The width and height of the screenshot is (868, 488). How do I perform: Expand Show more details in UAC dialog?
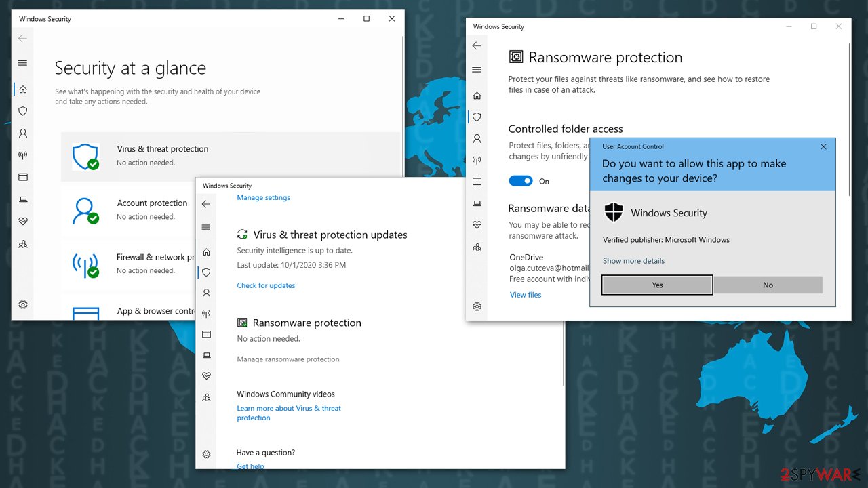(x=633, y=261)
